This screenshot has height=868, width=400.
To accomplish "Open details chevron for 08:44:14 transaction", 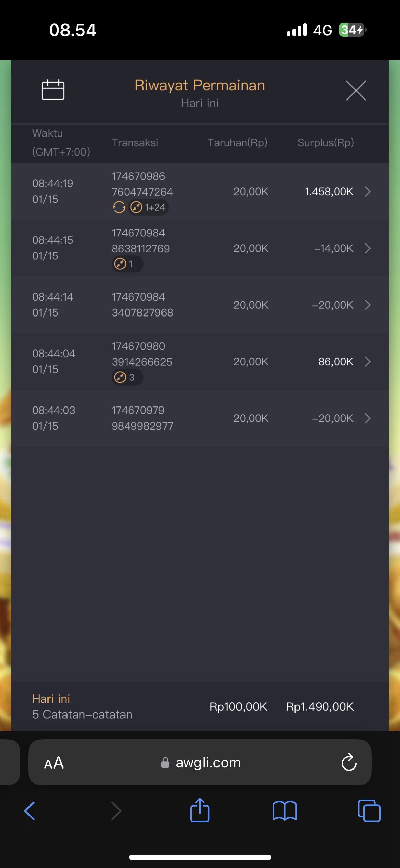I will (x=368, y=305).
